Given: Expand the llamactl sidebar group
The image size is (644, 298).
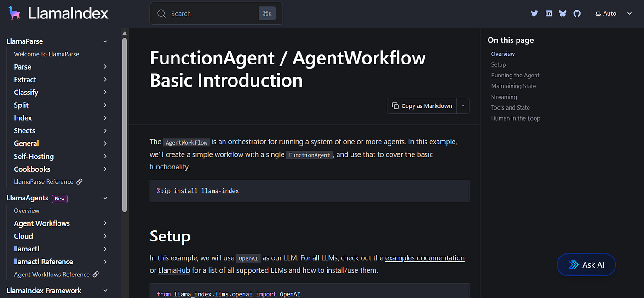Looking at the screenshot, I should [x=105, y=249].
